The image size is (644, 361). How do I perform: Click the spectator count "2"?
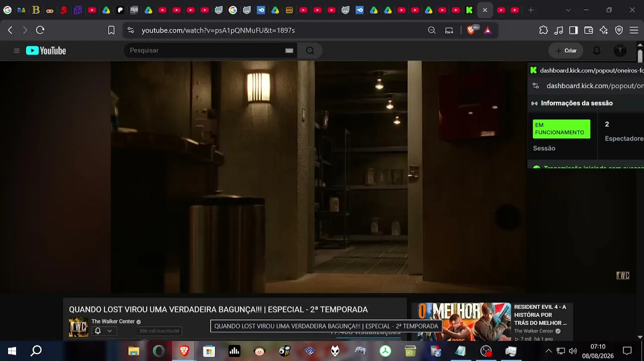point(607,124)
